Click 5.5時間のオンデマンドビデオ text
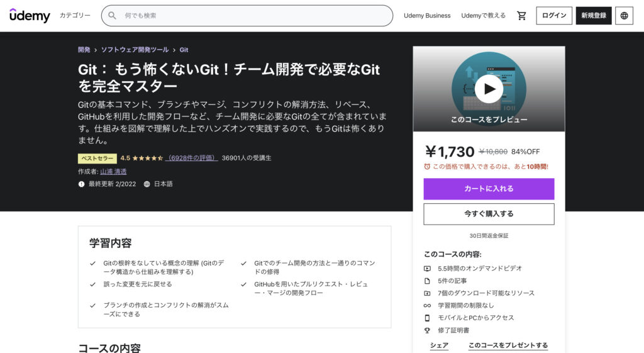The width and height of the screenshot is (644, 353). coord(480,268)
